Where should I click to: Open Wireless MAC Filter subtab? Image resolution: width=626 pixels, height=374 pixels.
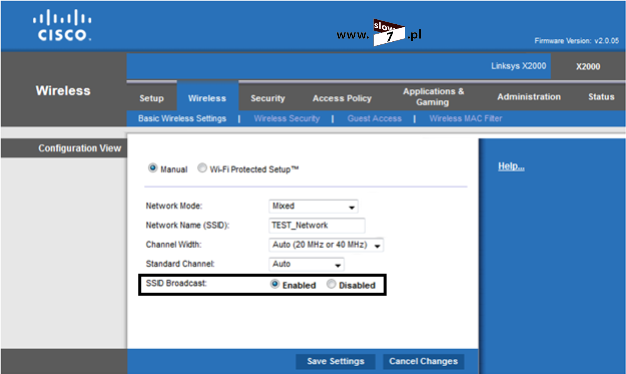[466, 119]
